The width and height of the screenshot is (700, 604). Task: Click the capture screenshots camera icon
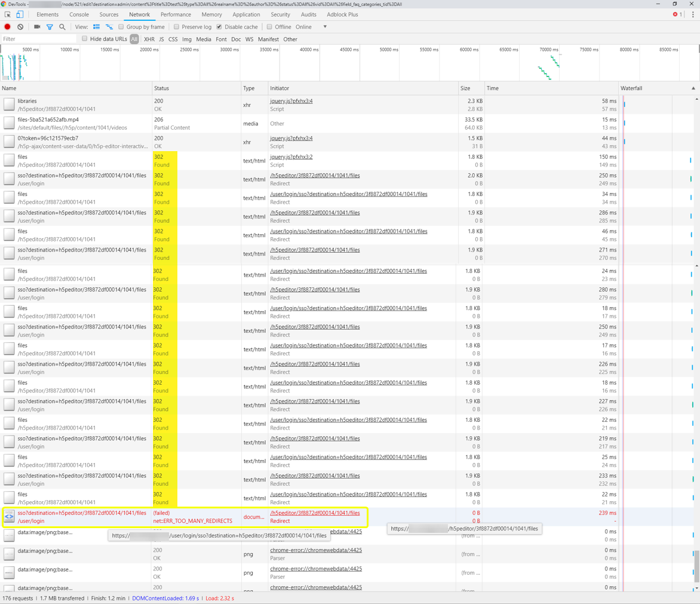[37, 27]
